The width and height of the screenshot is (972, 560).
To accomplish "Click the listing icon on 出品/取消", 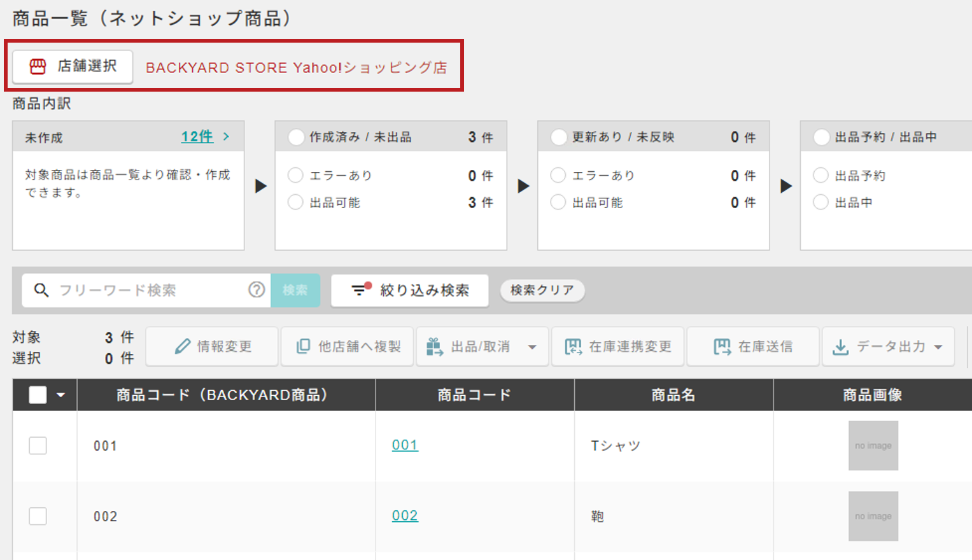I will [435, 347].
